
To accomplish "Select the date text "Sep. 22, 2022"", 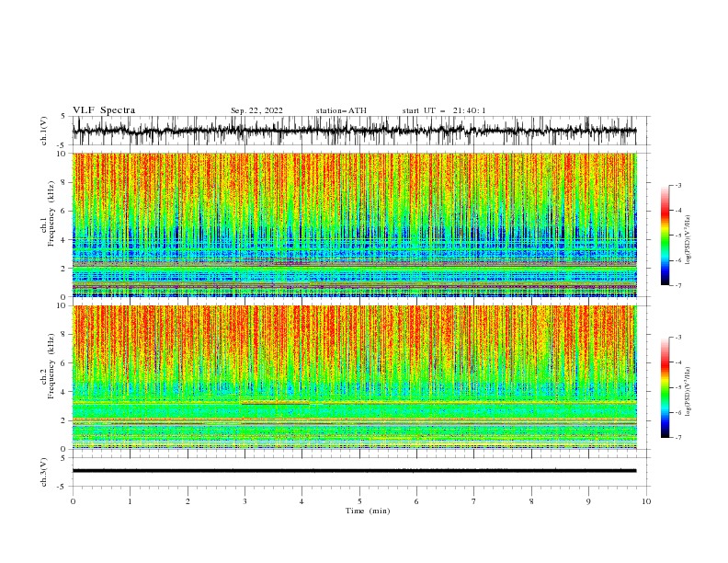I will [x=256, y=110].
